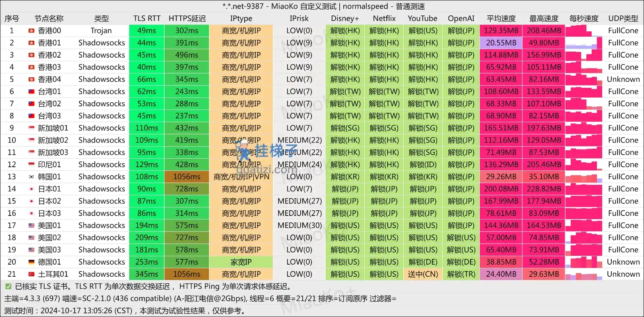The width and height of the screenshot is (644, 317).
Task: Click the 728ms HTTPS cell for 日本01
Action: coord(187,189)
